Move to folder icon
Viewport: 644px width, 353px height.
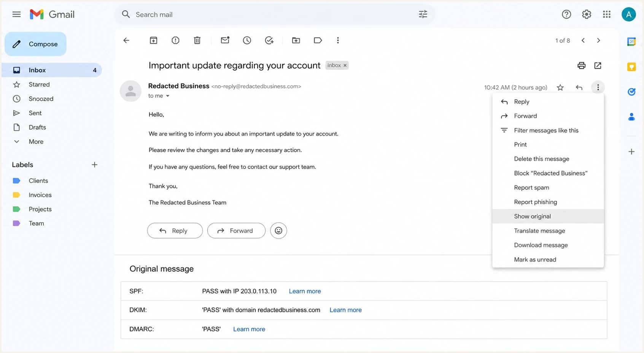click(x=296, y=40)
